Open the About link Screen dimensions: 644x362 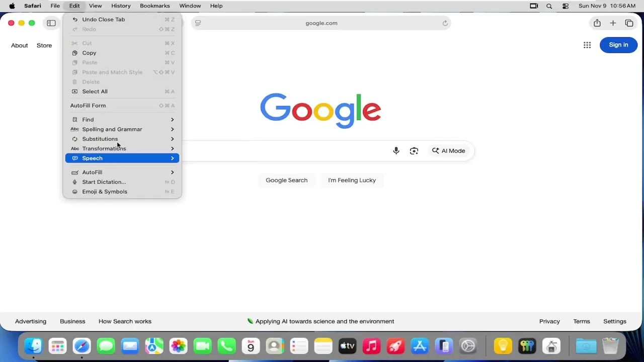click(20, 45)
